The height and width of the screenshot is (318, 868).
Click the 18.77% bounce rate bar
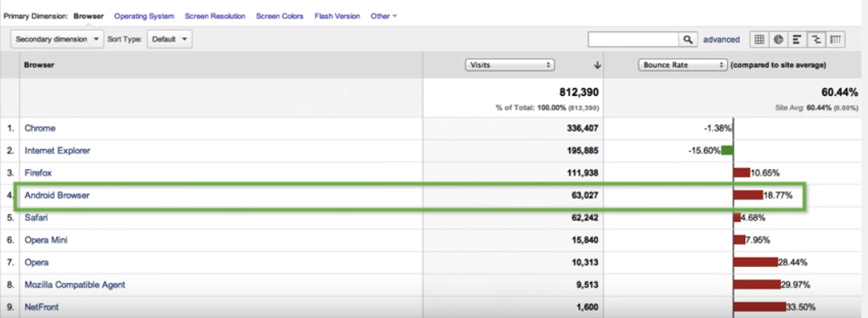[748, 195]
